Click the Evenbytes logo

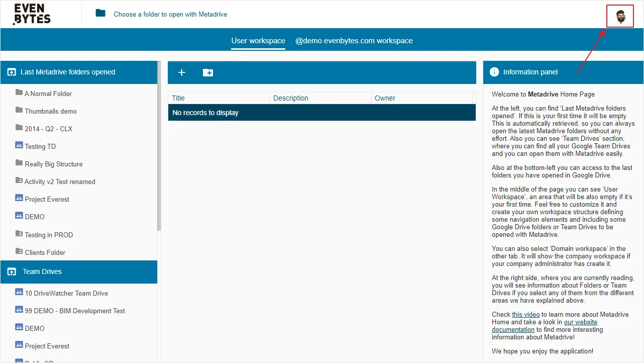[x=32, y=14]
